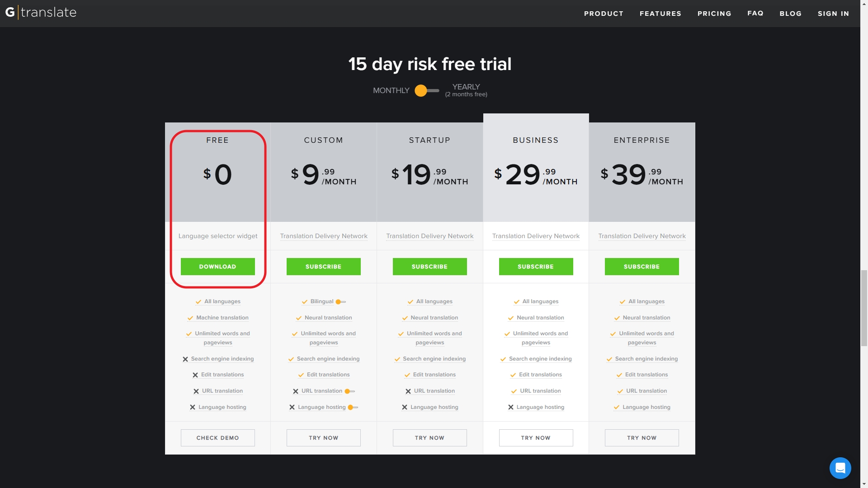Open the FAQ menu item
The width and height of the screenshot is (868, 488).
point(755,13)
